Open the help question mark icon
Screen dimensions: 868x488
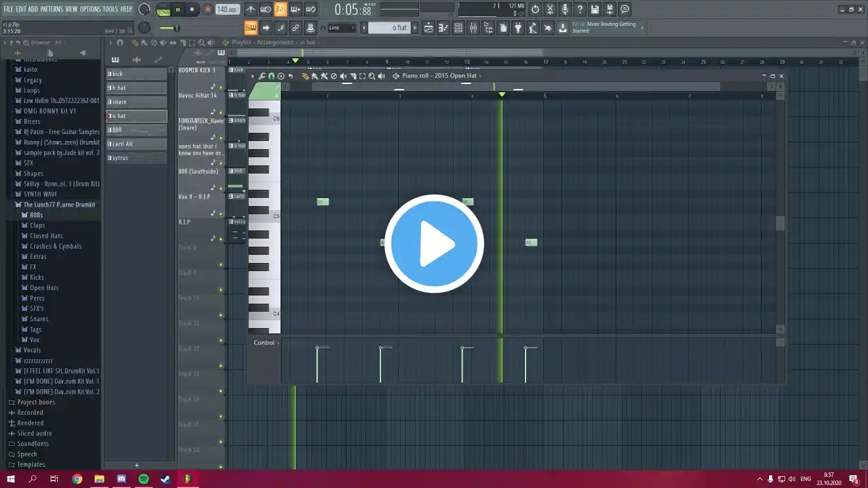[580, 9]
